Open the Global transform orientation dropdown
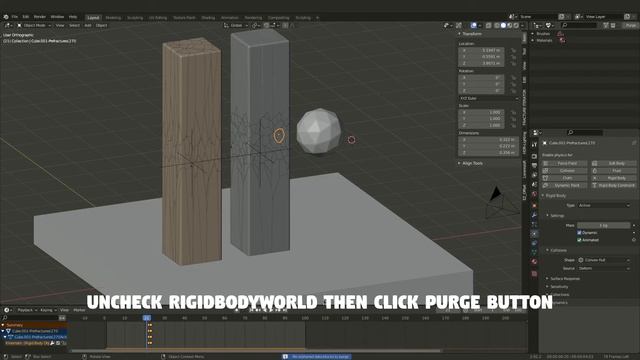The width and height of the screenshot is (640, 360). click(236, 25)
